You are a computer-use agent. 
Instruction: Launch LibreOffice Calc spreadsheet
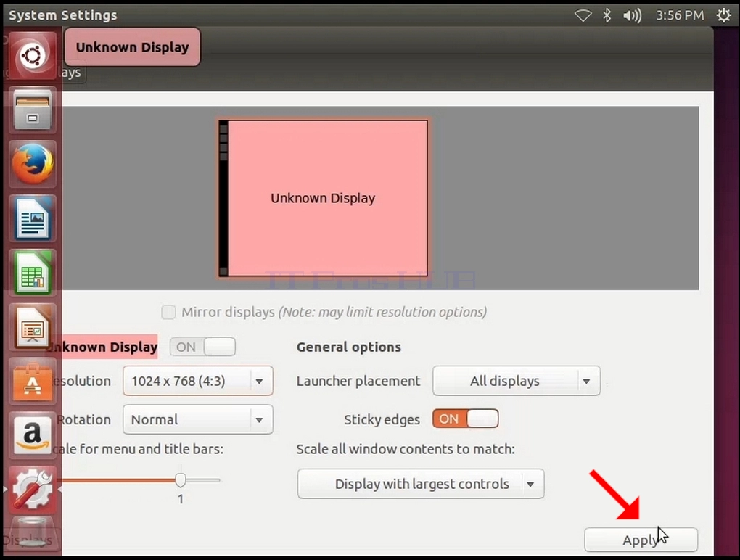click(32, 273)
